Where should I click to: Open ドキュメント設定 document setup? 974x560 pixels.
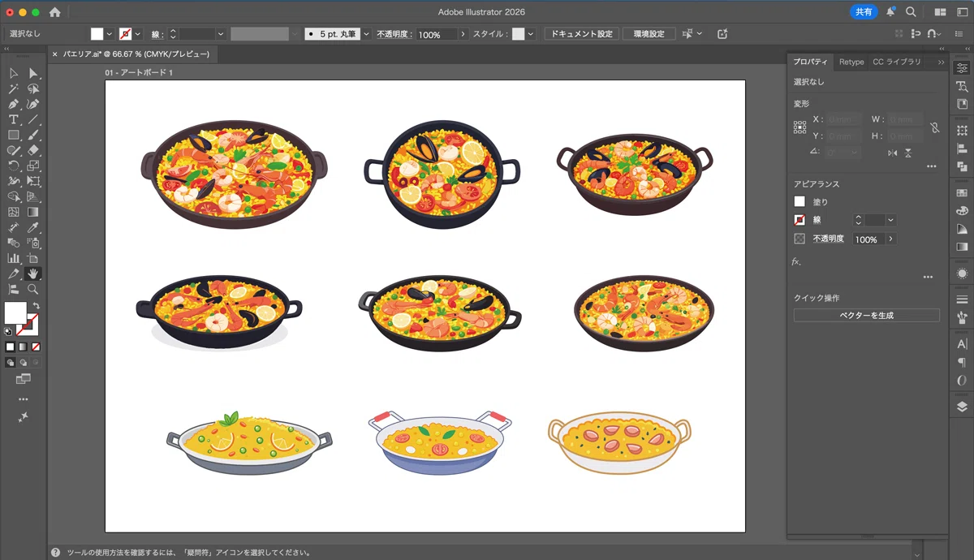[x=581, y=34]
